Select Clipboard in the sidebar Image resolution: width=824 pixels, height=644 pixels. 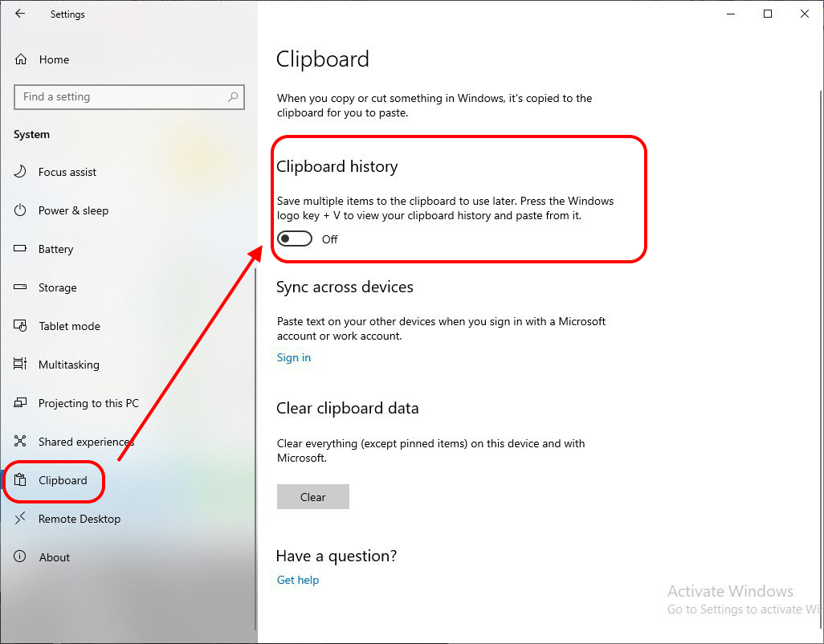[x=63, y=480]
